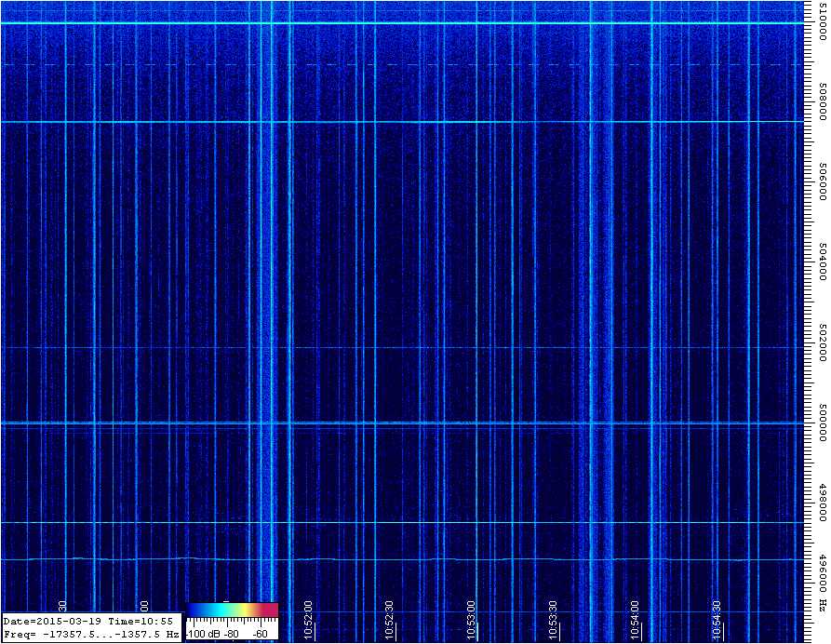Click the 10:54:00 time marker
Viewport: 831px width, 644px height.
(635, 621)
